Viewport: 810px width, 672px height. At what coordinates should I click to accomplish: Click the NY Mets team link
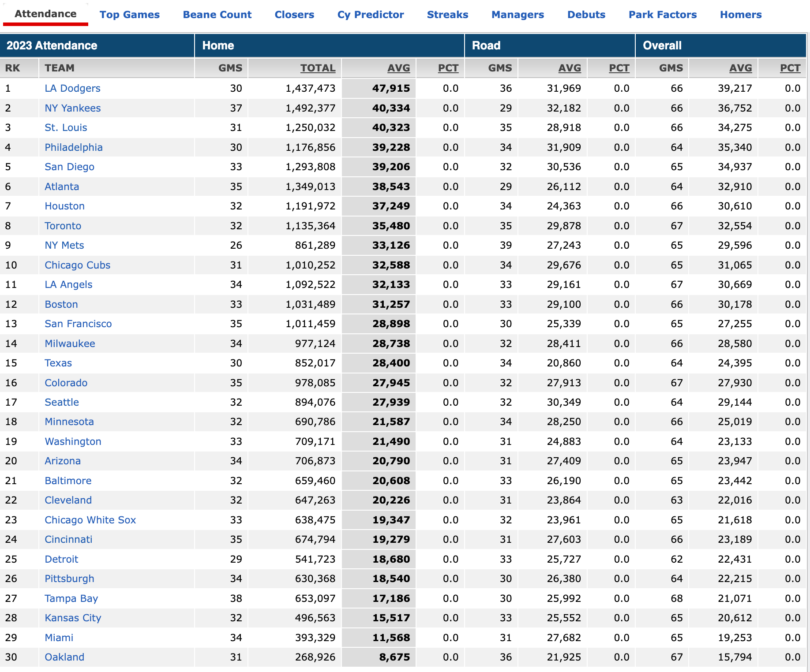[64, 245]
